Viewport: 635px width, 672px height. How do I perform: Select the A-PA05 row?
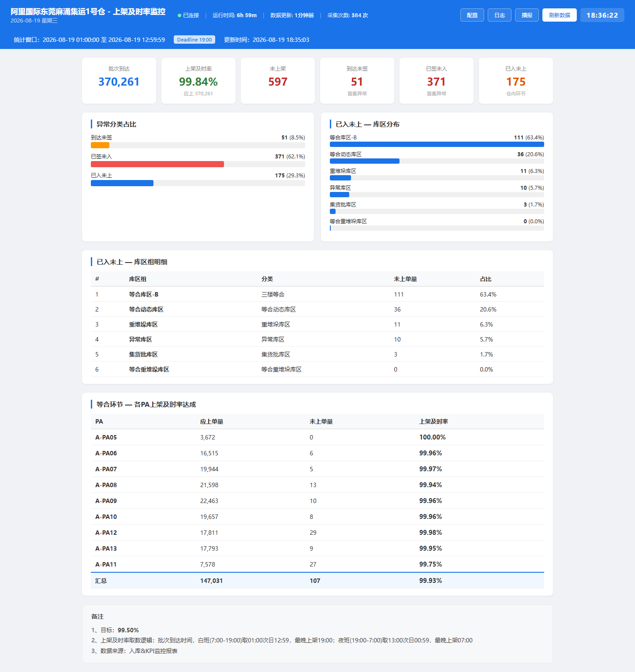tap(317, 437)
